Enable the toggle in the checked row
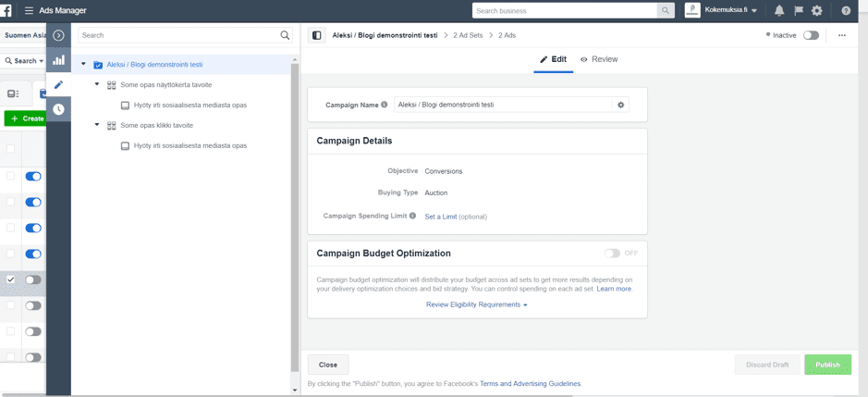 (x=33, y=279)
